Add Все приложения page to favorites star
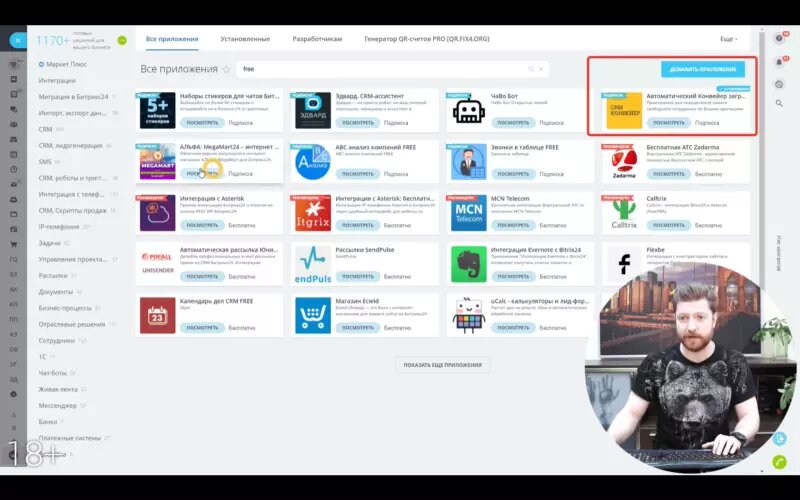This screenshot has height=500, width=800. pos(226,69)
